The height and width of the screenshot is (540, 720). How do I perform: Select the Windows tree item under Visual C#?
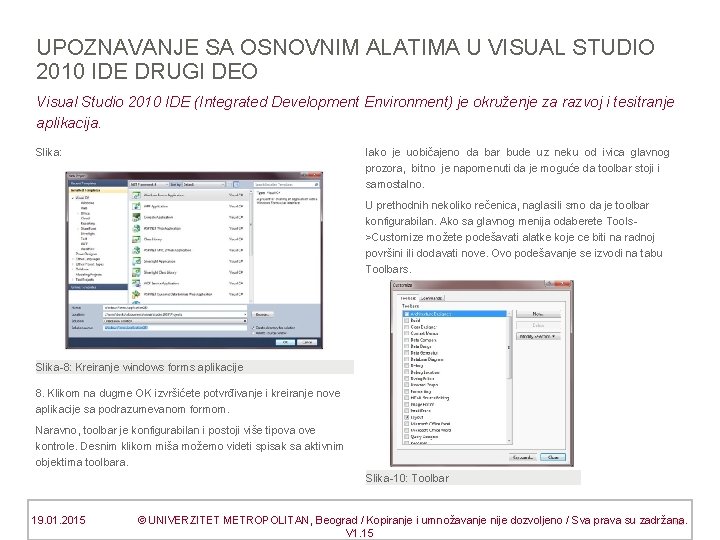[87, 203]
